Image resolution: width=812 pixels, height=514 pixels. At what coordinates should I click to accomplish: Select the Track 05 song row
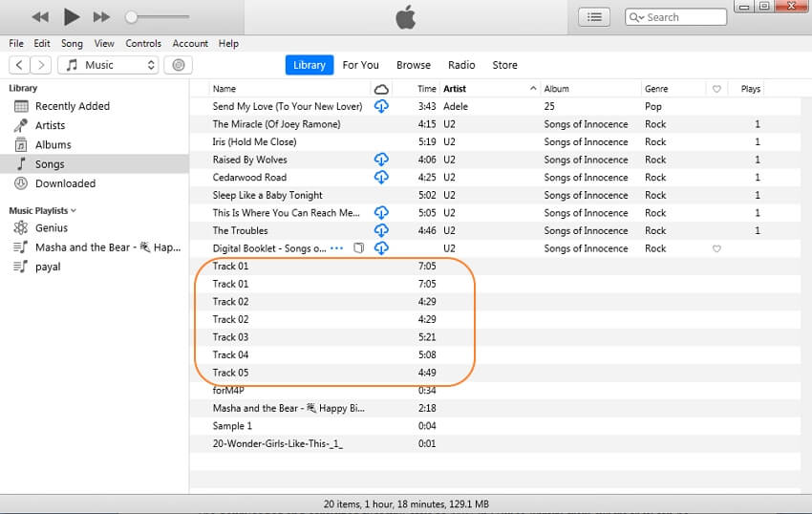pyautogui.click(x=495, y=373)
